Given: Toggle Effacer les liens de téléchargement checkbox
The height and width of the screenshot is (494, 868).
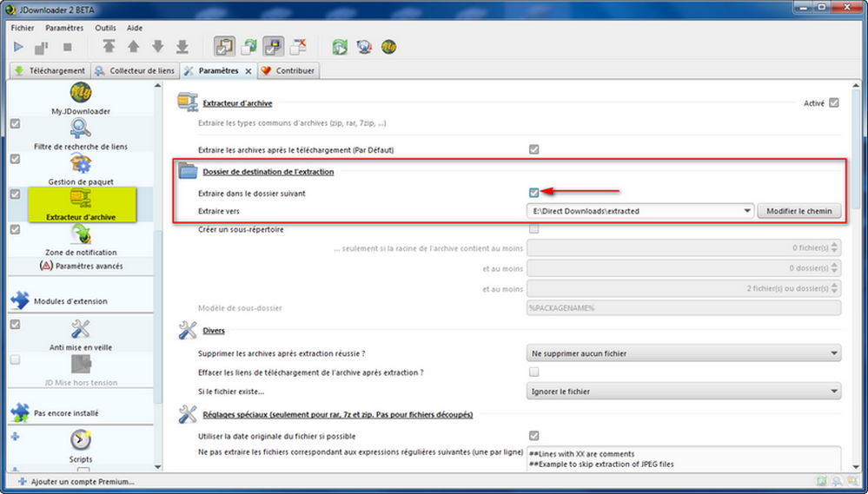Looking at the screenshot, I should tap(533, 372).
